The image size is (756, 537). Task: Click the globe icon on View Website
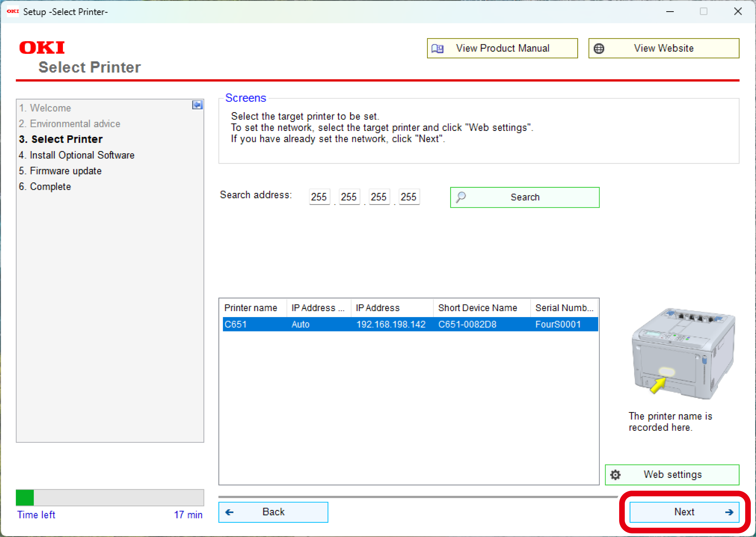(x=599, y=49)
